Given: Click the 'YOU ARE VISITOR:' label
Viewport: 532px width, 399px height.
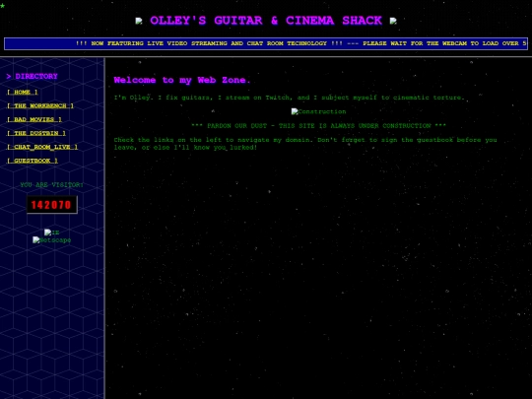Looking at the screenshot, I should click(51, 185).
